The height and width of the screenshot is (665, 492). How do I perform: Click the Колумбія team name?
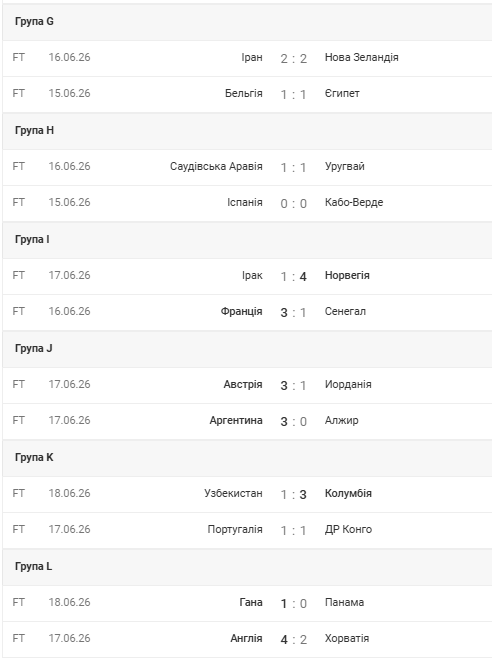[348, 493]
